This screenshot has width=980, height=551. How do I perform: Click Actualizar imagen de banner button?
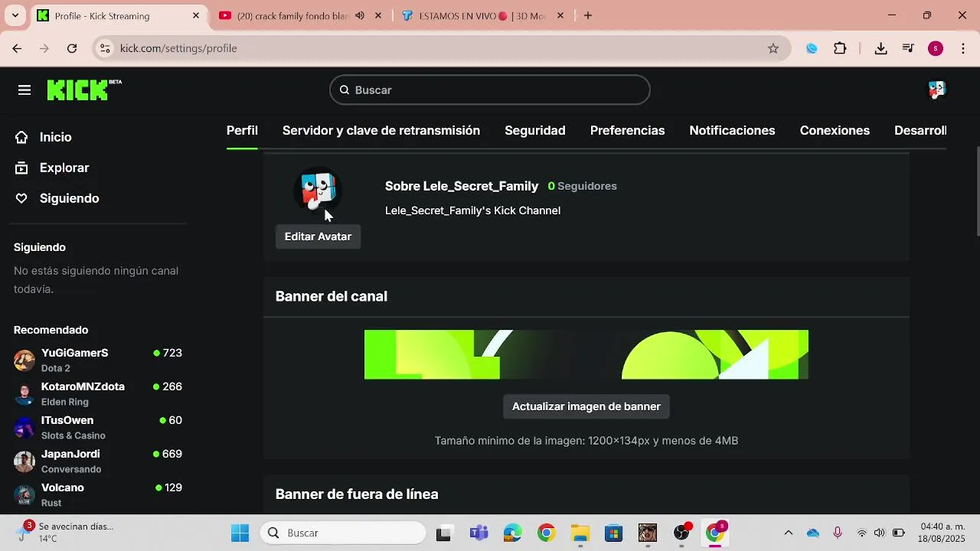click(x=586, y=406)
